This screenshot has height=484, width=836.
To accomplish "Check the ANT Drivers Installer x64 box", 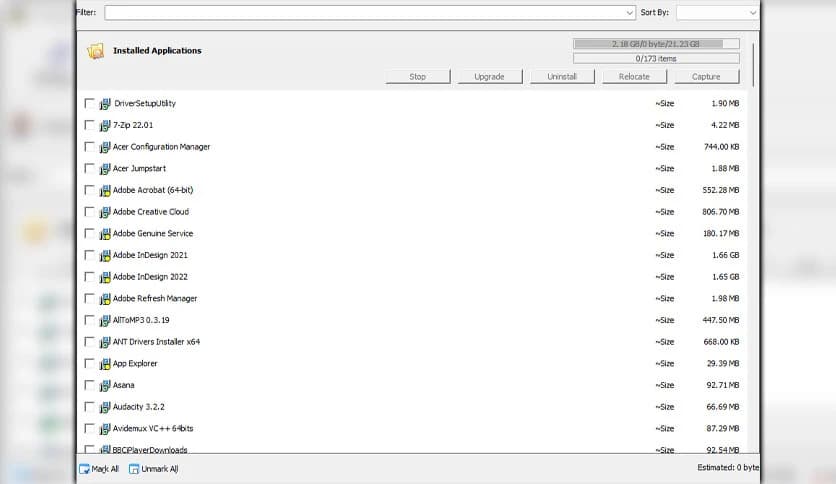I will [89, 342].
